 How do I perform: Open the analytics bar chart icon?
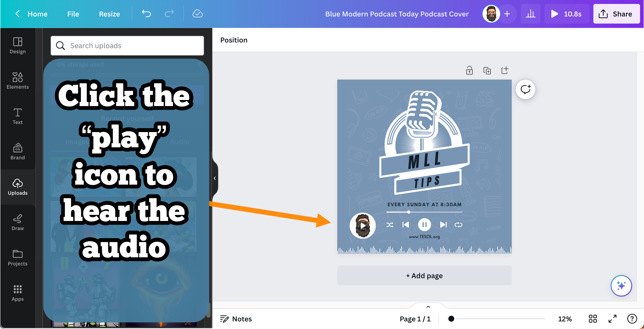coord(530,14)
